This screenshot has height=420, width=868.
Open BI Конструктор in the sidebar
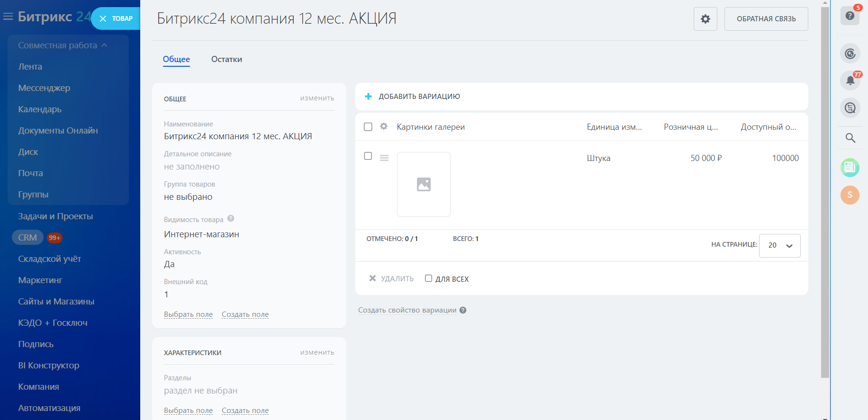point(48,366)
